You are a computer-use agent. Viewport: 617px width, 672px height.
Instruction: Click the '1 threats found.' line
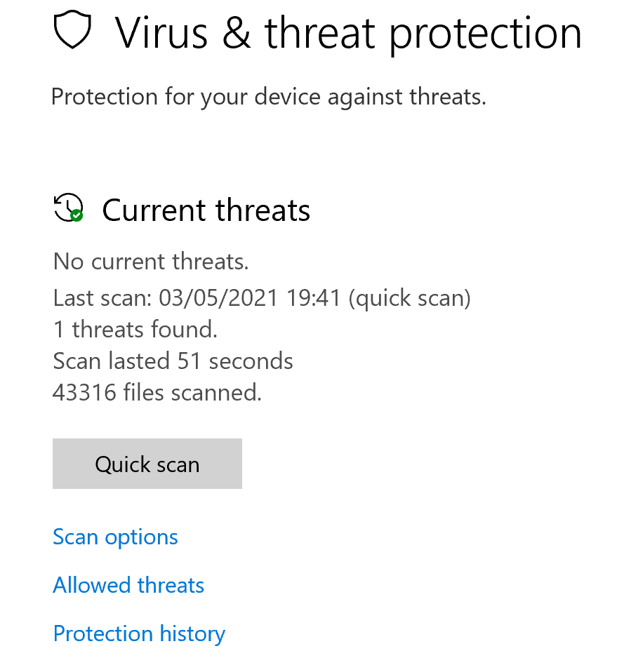[135, 330]
